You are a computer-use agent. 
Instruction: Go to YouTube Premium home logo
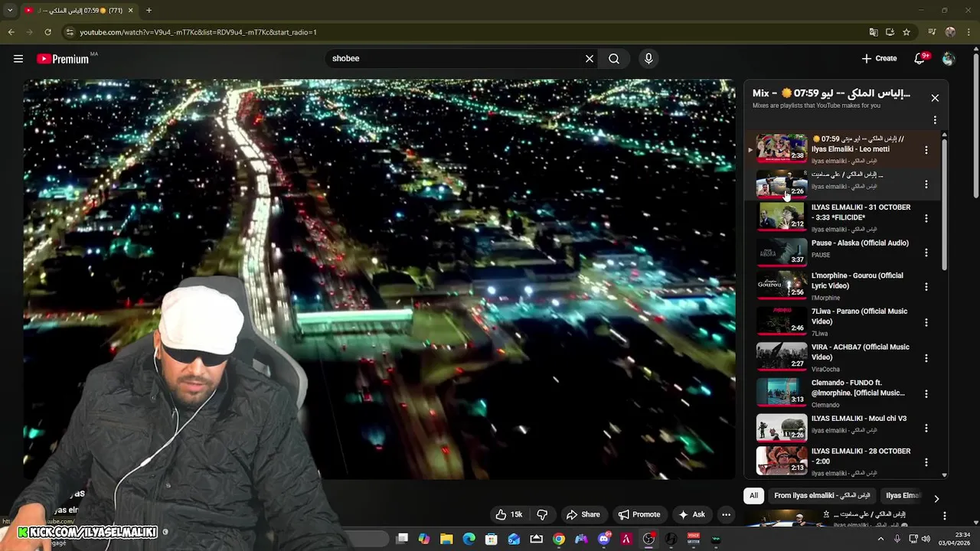coord(63,59)
